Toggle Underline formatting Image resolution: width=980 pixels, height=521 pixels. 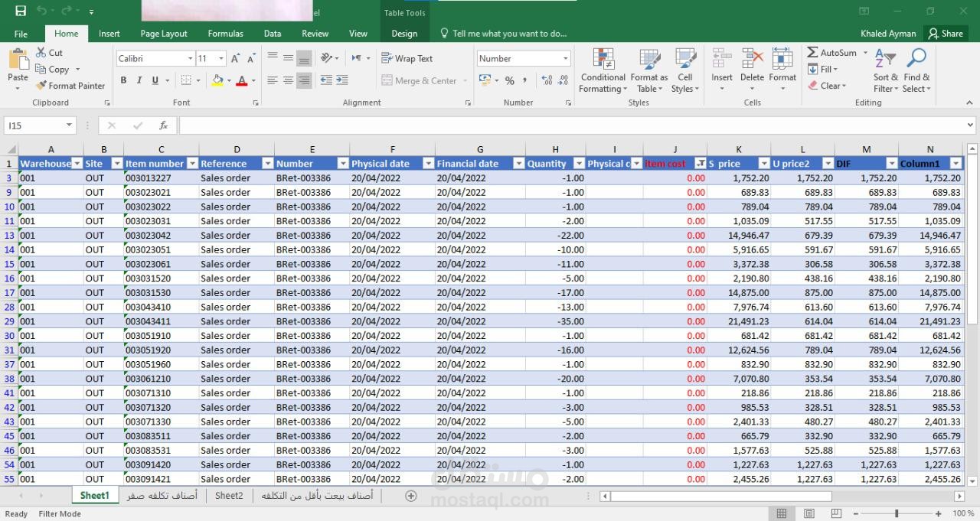tap(155, 80)
